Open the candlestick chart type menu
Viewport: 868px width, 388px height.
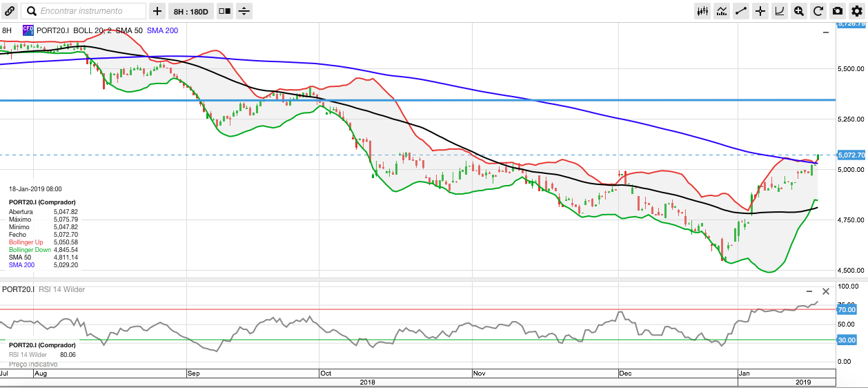(703, 11)
